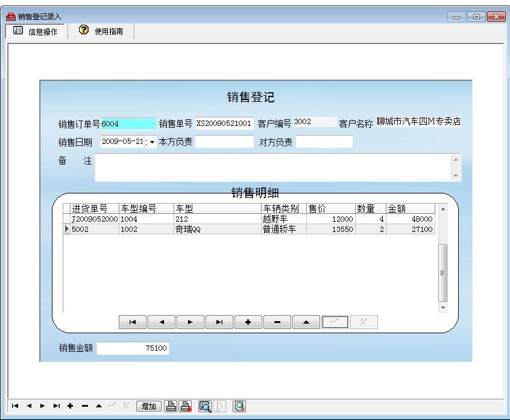Click the 客户编号 field showing 3002
This screenshot has height=420, width=510.
(x=315, y=122)
